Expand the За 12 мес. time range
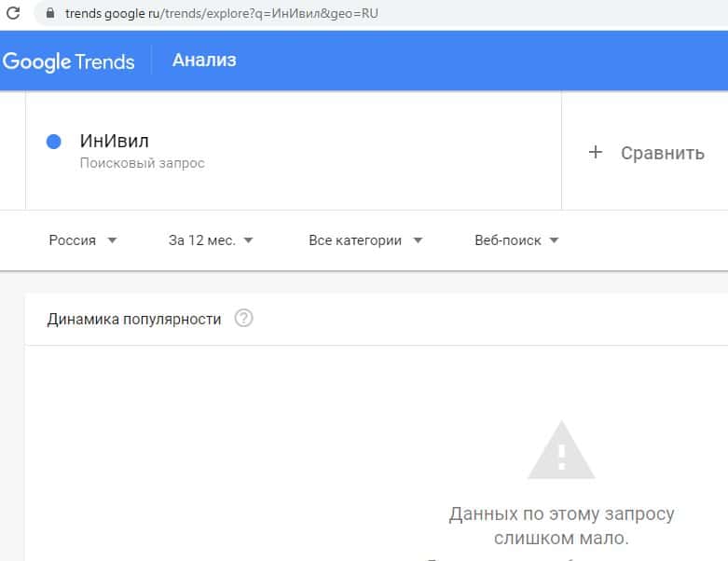The height and width of the screenshot is (561, 728). click(x=211, y=240)
